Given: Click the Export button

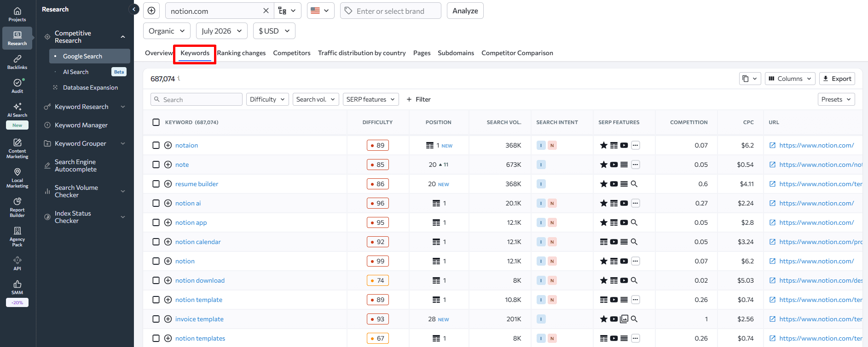Looking at the screenshot, I should pyautogui.click(x=837, y=79).
